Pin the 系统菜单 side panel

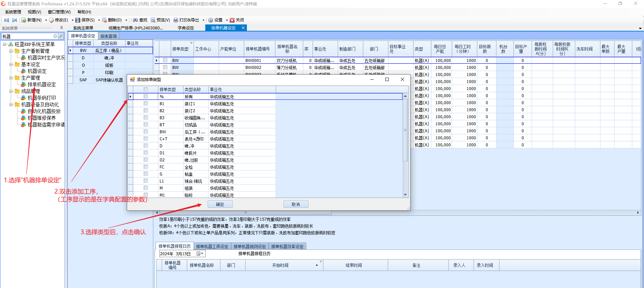[61, 28]
